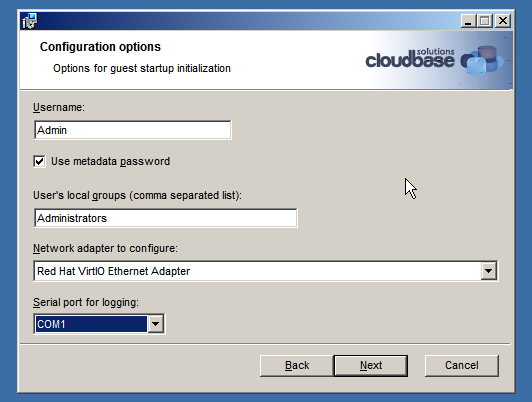Click the Network adapter to configure label
This screenshot has width=532, height=402.
105,248
